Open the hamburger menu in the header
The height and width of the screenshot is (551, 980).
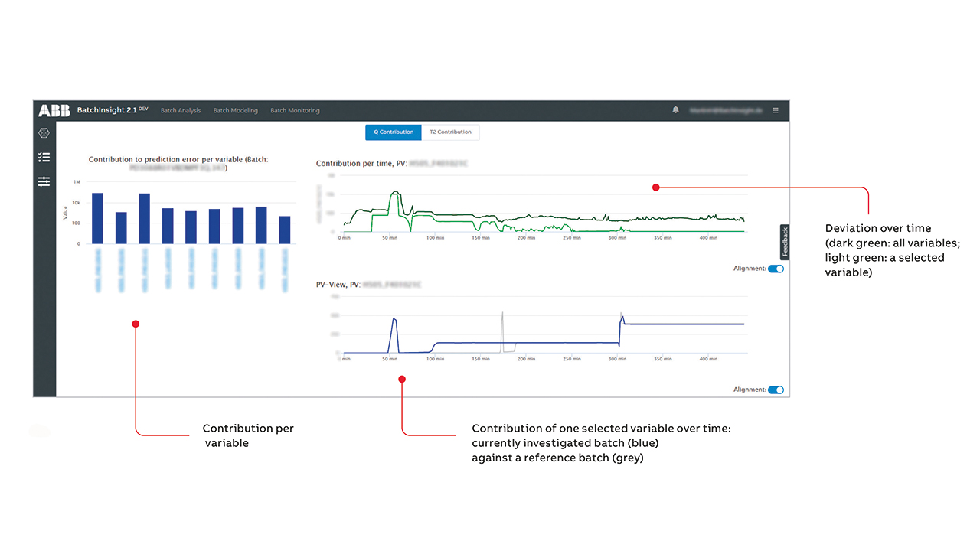(776, 110)
